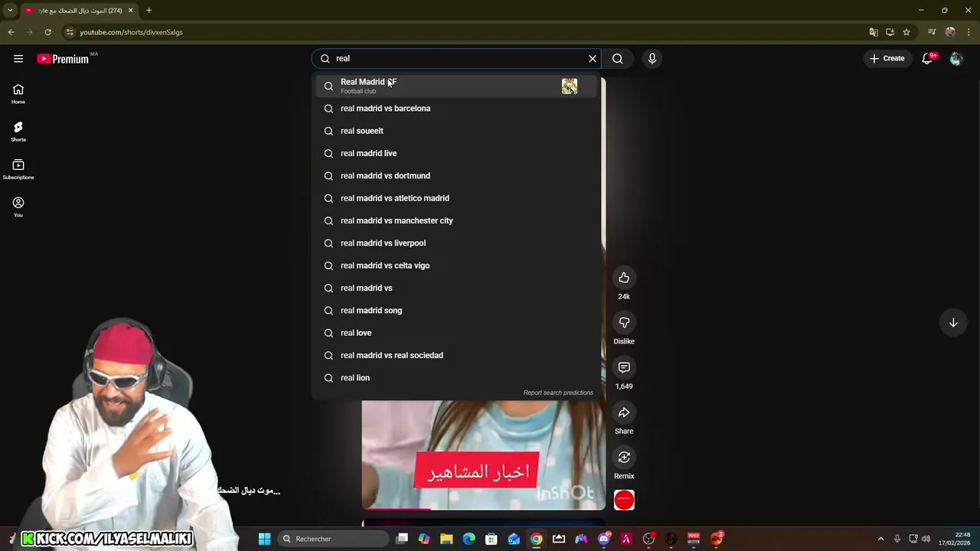Show hidden system tray icons
Screen dimensions: 980x551
pyautogui.click(x=880, y=539)
